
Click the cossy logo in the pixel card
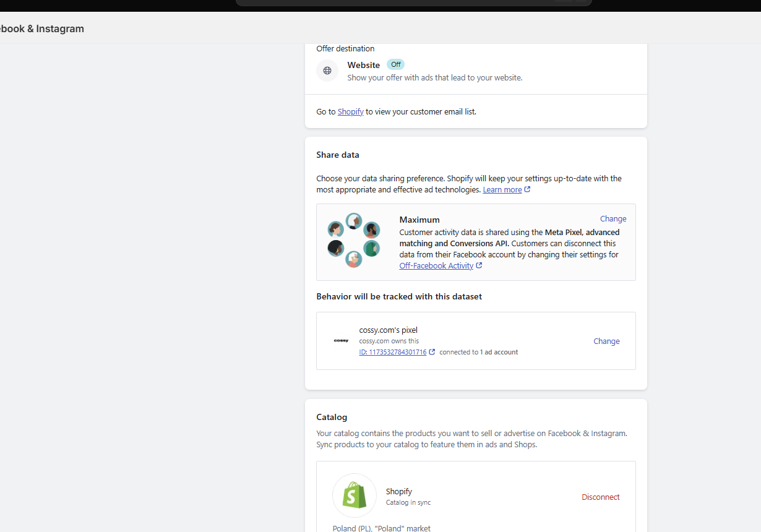pyautogui.click(x=341, y=341)
